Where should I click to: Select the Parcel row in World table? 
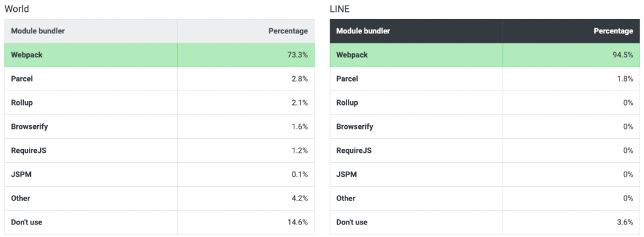pos(159,79)
